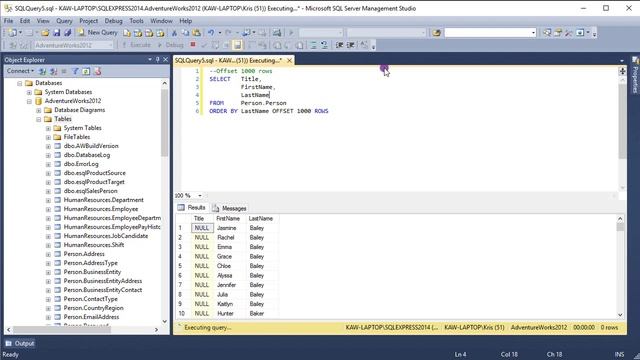Click the Copy icon in toolbar
640x360 pixels.
[x=185, y=33]
